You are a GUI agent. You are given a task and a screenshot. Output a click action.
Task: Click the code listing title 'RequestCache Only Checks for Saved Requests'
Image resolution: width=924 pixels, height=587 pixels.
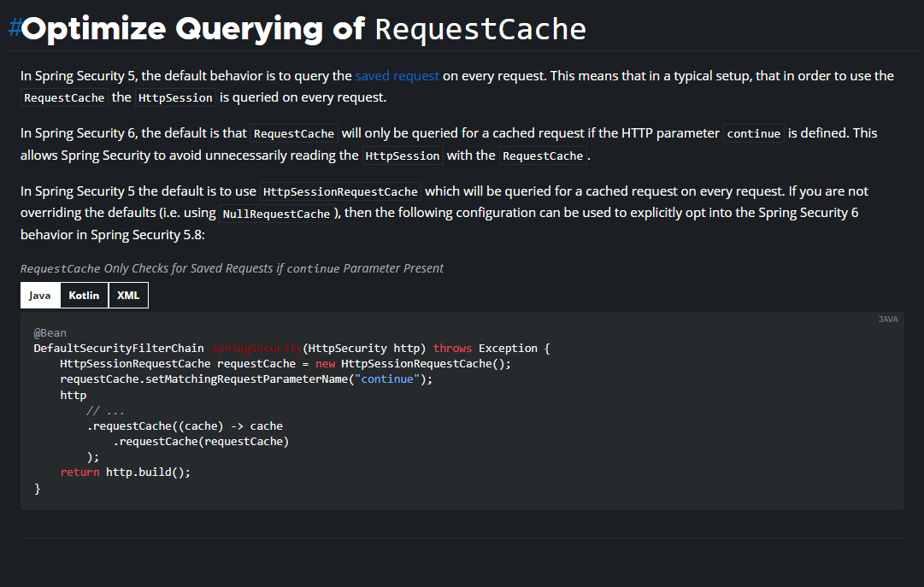click(232, 269)
